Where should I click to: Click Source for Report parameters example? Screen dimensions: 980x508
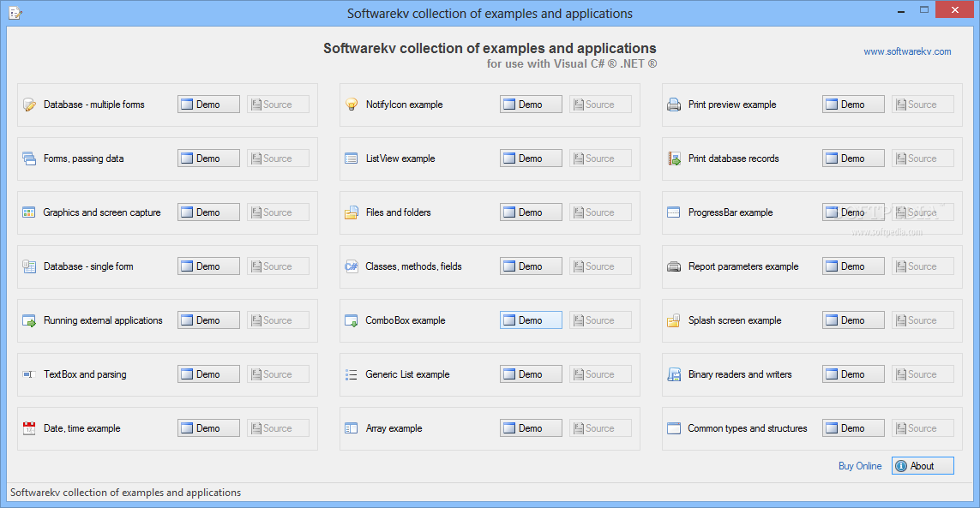(923, 266)
